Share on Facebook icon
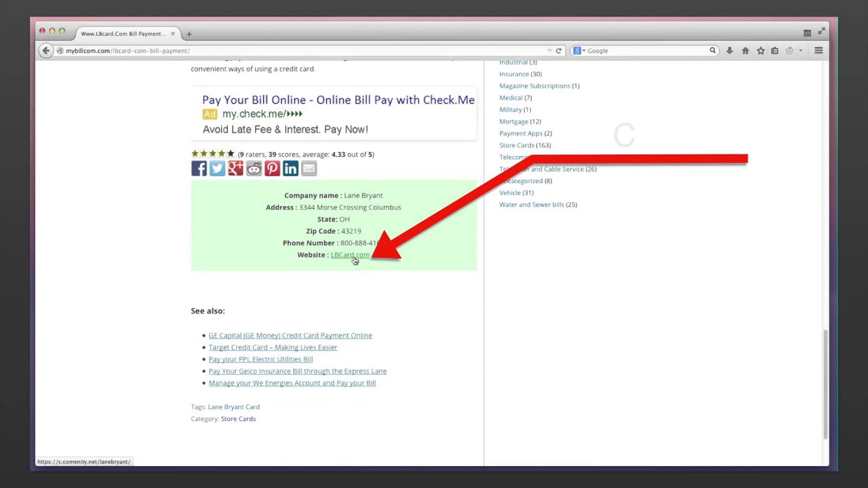868x488 pixels. pos(199,169)
